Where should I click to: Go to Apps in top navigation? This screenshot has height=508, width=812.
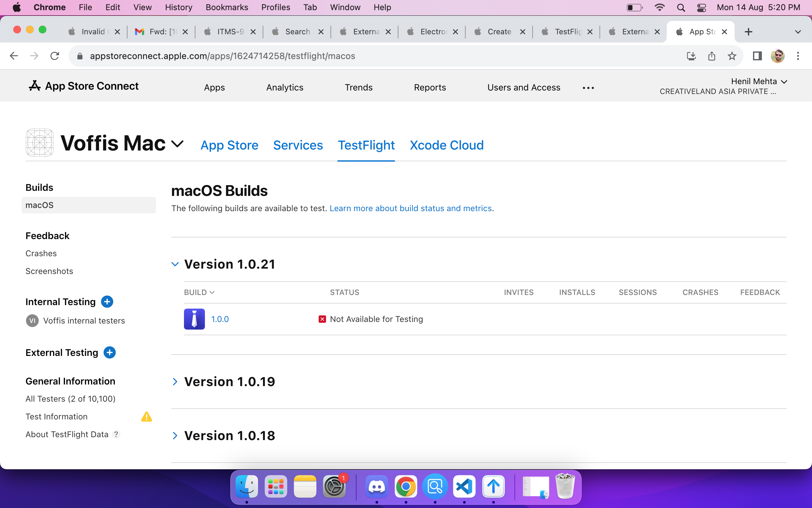pyautogui.click(x=214, y=87)
